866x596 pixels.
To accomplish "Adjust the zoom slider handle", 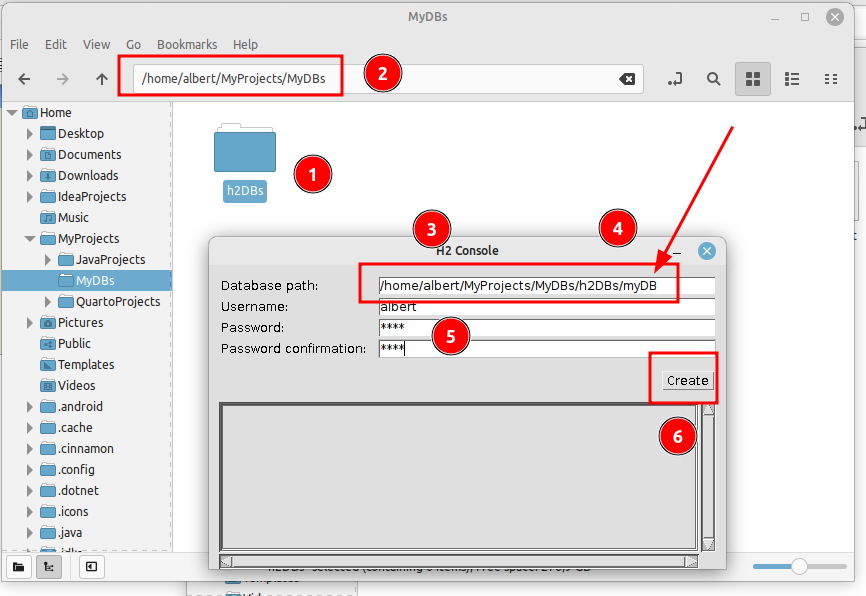I will (799, 566).
